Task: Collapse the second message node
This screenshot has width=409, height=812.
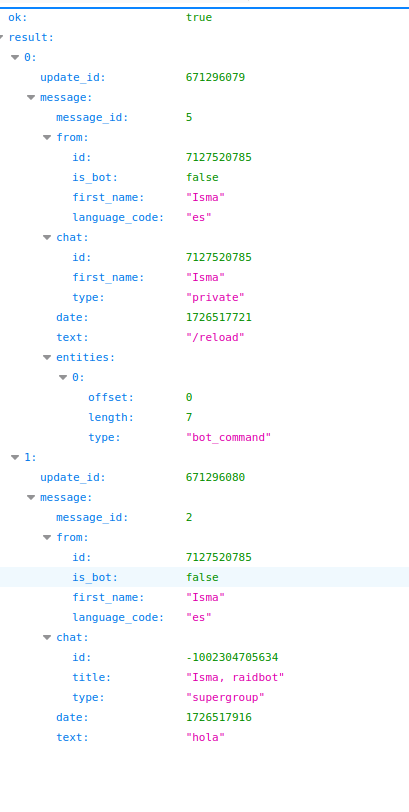Action: point(31,498)
